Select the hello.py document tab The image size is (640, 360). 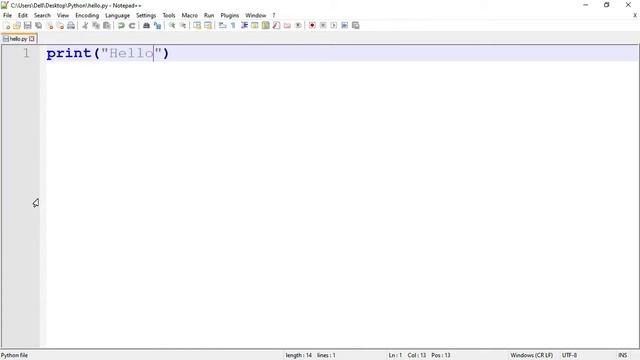click(18, 39)
